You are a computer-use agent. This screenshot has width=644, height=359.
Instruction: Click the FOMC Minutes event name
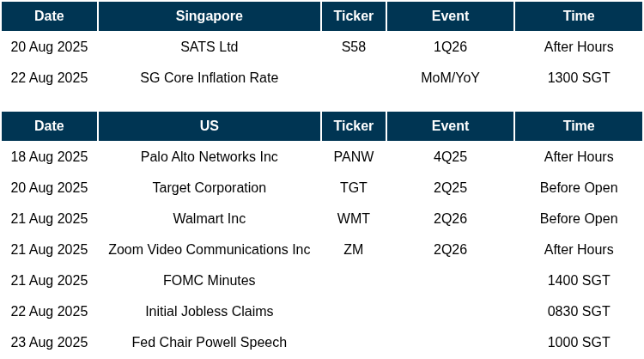pos(209,281)
